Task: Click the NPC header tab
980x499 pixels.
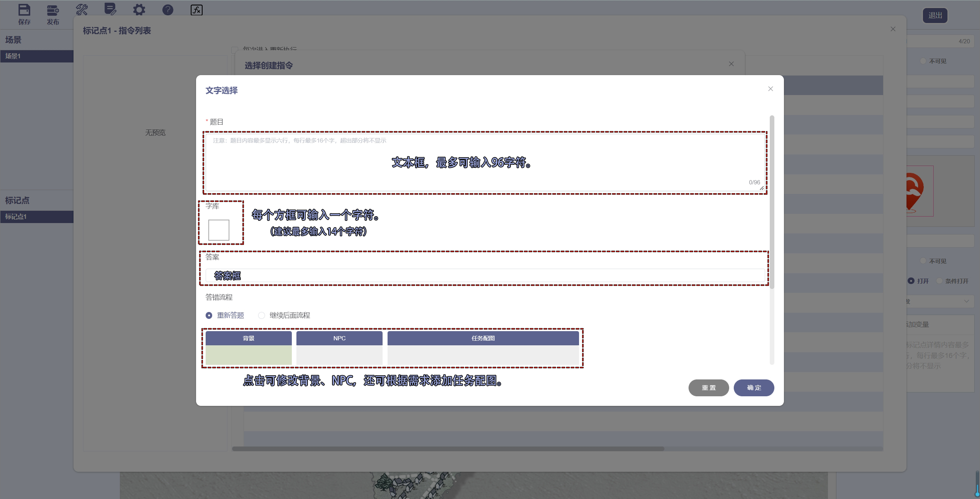Action: [x=339, y=338]
